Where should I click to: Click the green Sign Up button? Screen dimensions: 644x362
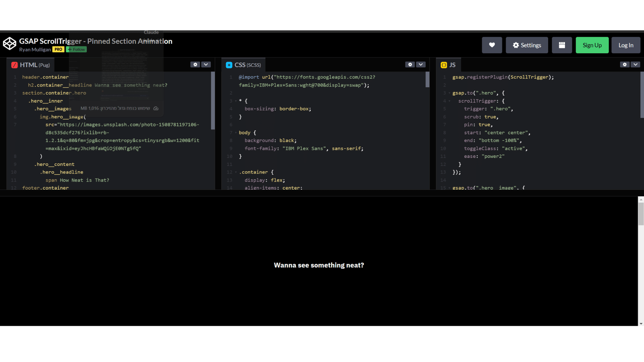592,45
